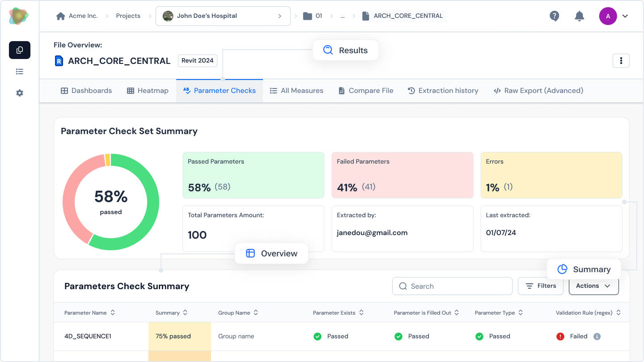Open the files icon in left sidebar
The height and width of the screenshot is (362, 644).
pyautogui.click(x=20, y=50)
